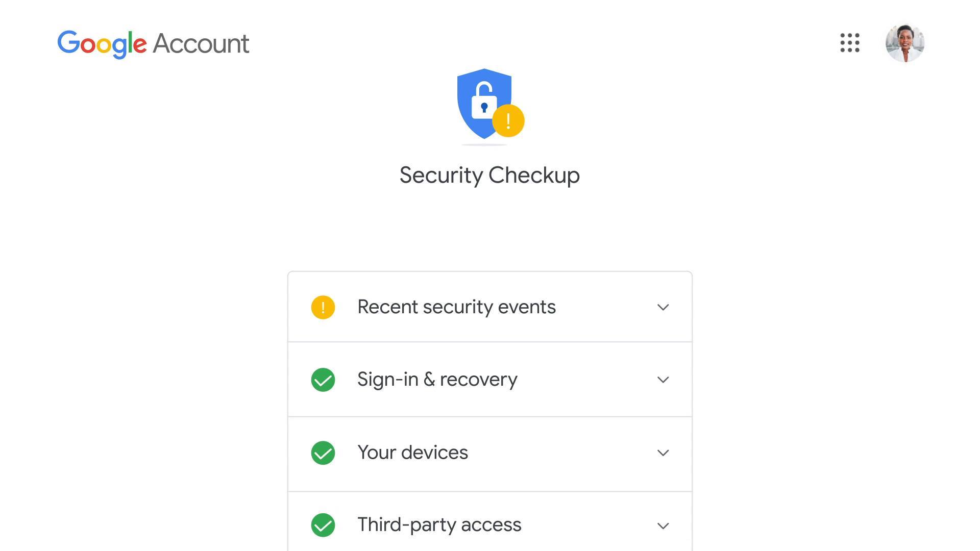Image resolution: width=980 pixels, height=551 pixels.
Task: Click the Google Account header logo link
Action: click(x=153, y=44)
